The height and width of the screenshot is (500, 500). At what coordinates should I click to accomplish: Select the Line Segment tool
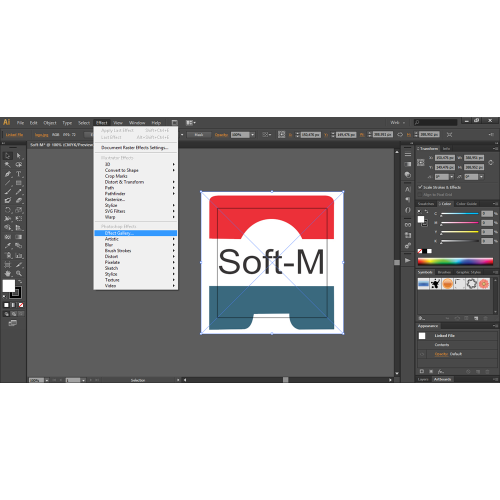coord(8,183)
